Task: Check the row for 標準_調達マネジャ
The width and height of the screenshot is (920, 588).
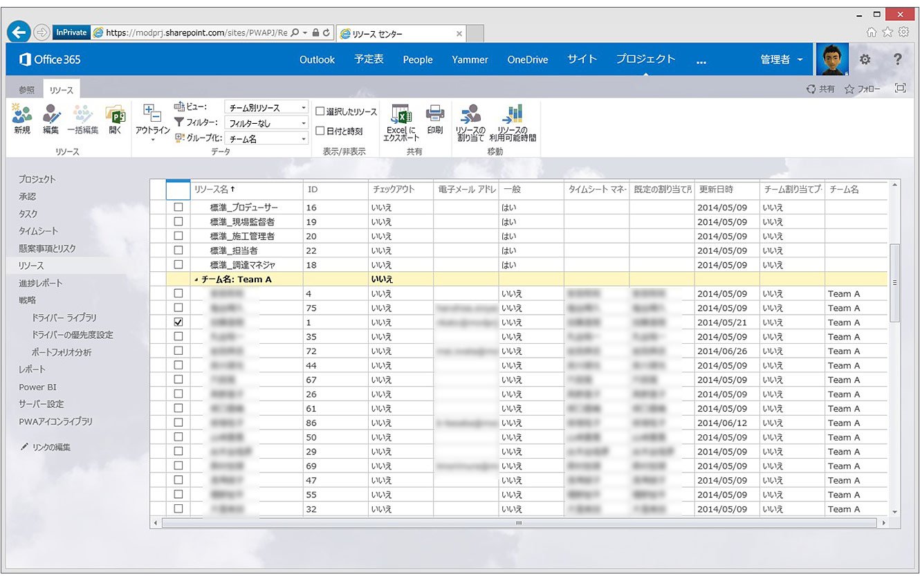Action: (x=178, y=264)
